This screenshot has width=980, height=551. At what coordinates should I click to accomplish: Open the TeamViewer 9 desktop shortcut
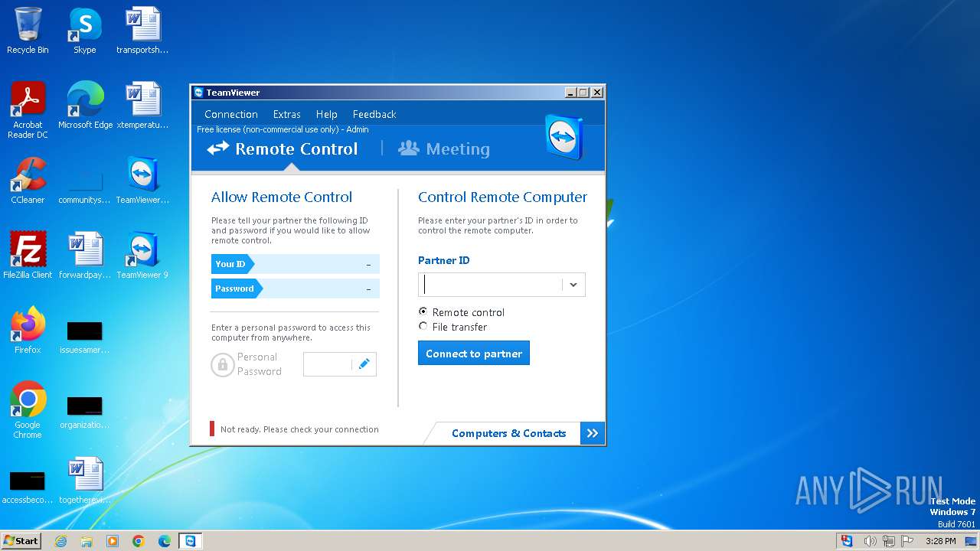coord(142,256)
